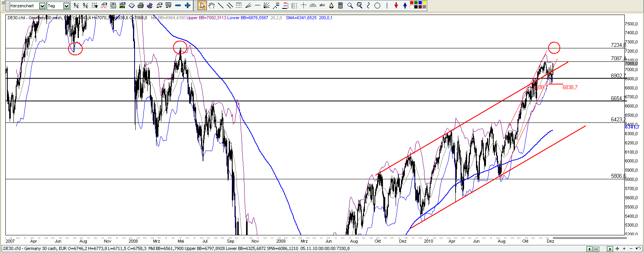Pick the white color swatch

[412, 7]
